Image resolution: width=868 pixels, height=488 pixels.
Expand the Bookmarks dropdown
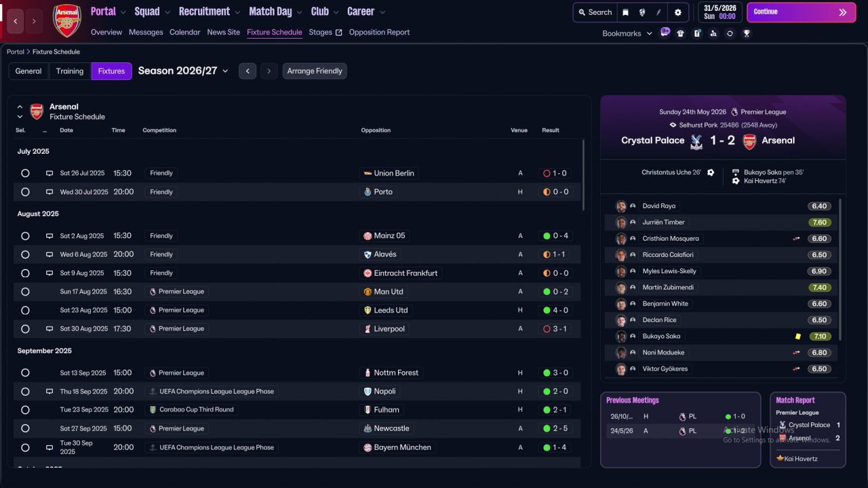click(627, 33)
